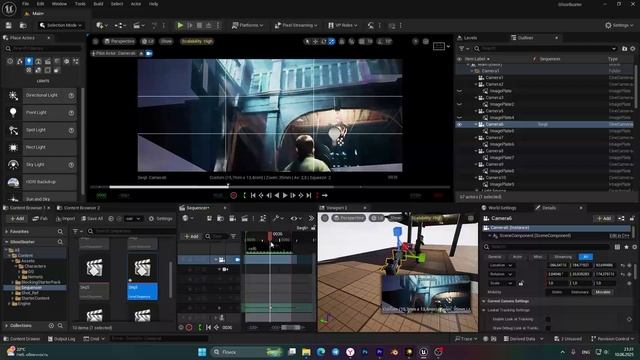This screenshot has width=640, height=360.
Task: Toggle visibility of the ImagePlate row in Outliner
Action: pos(460,91)
